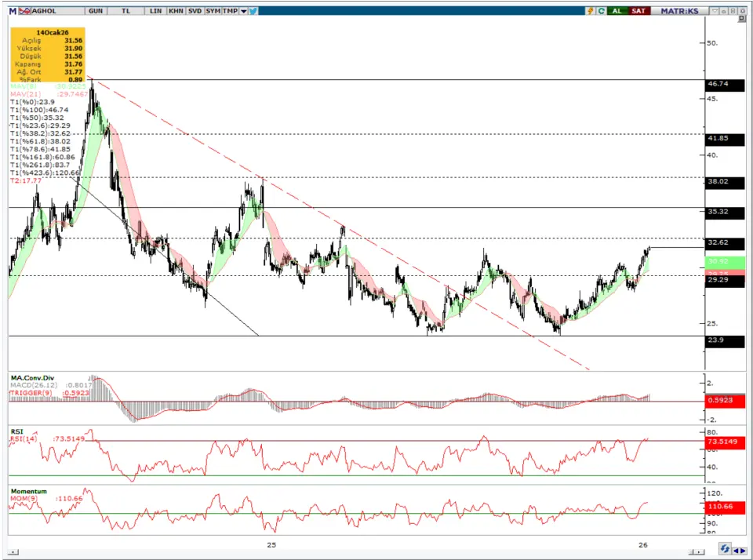Viewport: 753px width, 560px height.
Task: Open the GUN period selector
Action: point(96,11)
